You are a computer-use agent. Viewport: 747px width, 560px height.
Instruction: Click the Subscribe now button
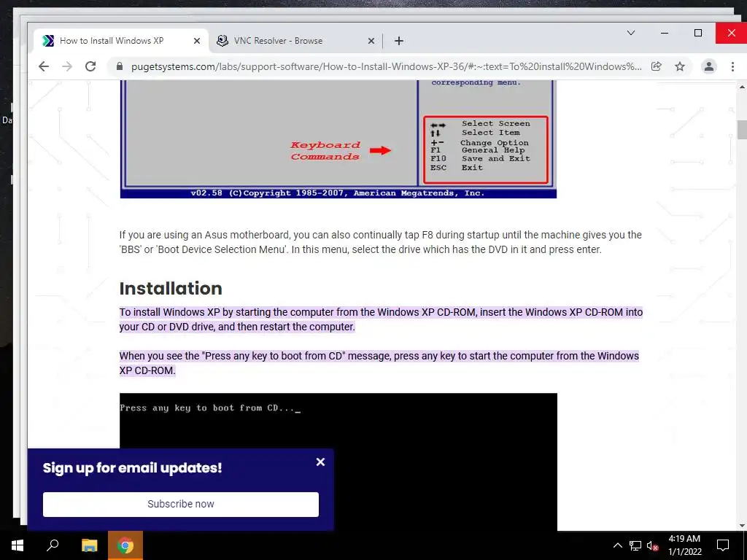tap(181, 505)
